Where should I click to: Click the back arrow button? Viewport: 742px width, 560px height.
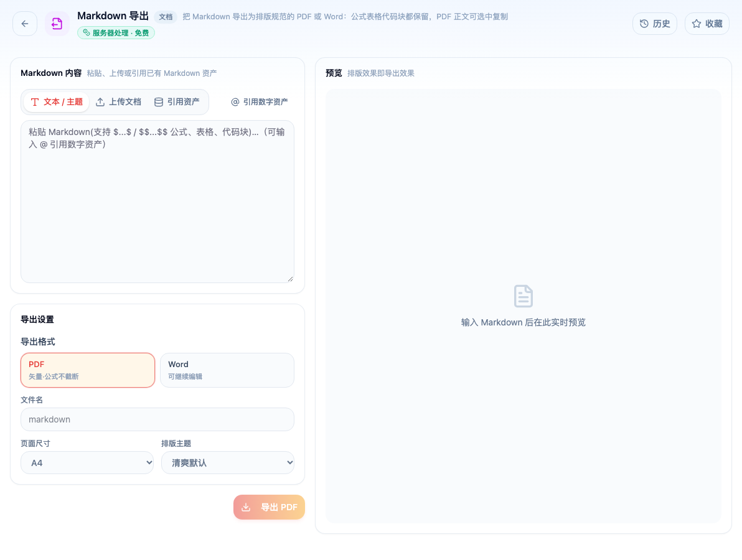[x=25, y=24]
